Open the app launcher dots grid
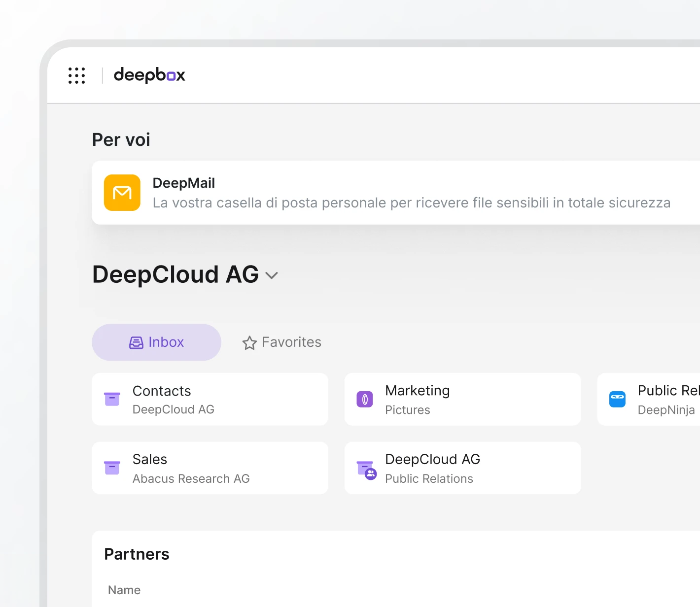Image resolution: width=700 pixels, height=607 pixels. coord(76,75)
